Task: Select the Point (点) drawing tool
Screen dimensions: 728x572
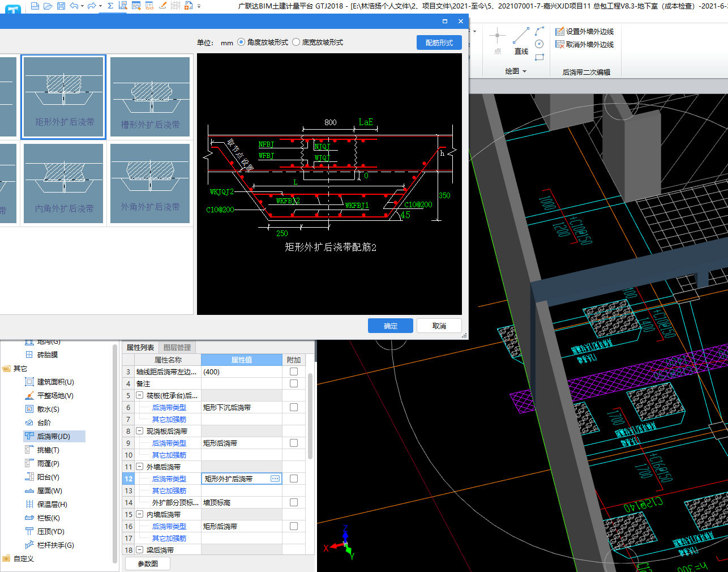Action: point(498,40)
